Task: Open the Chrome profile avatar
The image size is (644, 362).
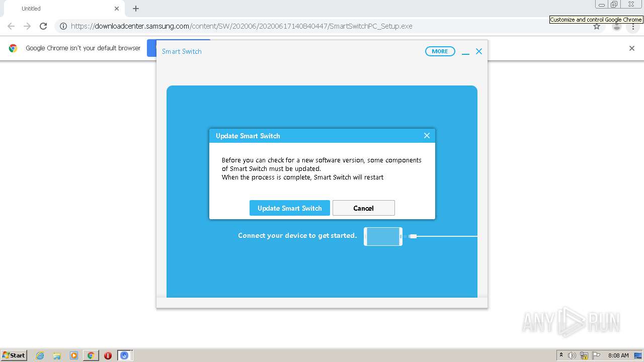Action: 617,27
